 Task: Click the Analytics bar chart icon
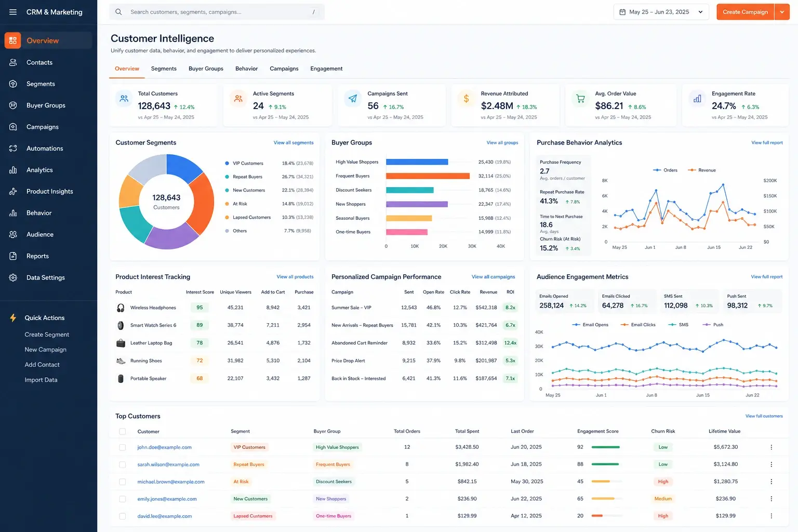[x=13, y=170]
